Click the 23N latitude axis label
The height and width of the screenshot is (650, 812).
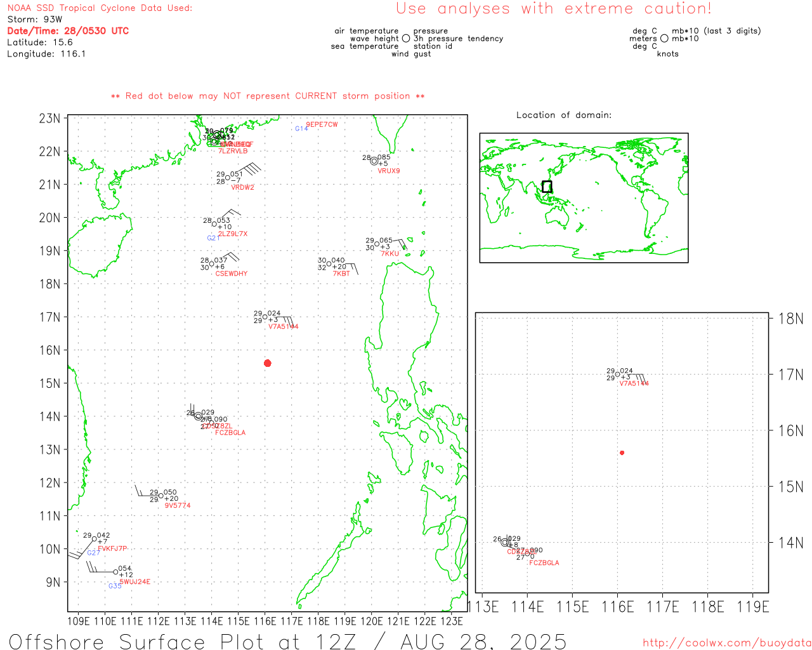(50, 118)
